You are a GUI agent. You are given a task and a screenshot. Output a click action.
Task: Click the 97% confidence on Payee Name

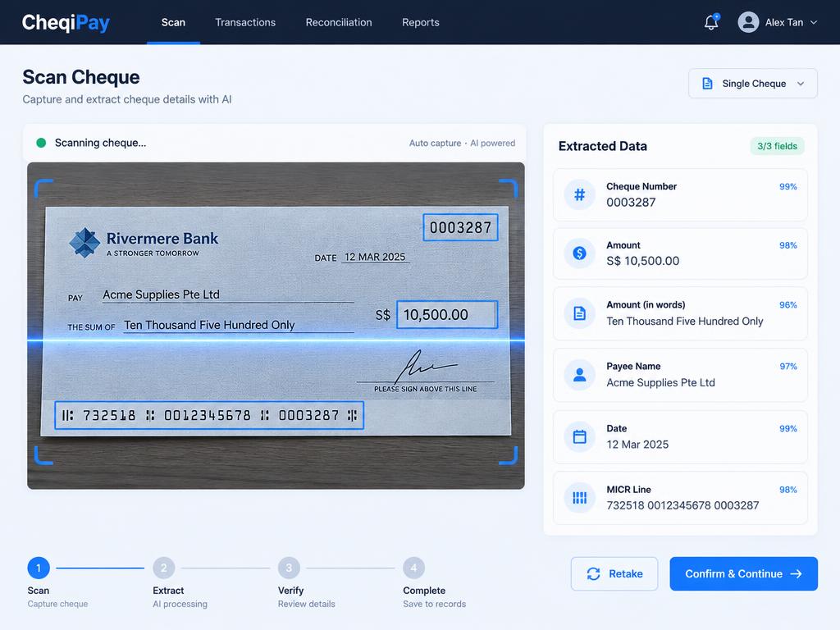788,367
